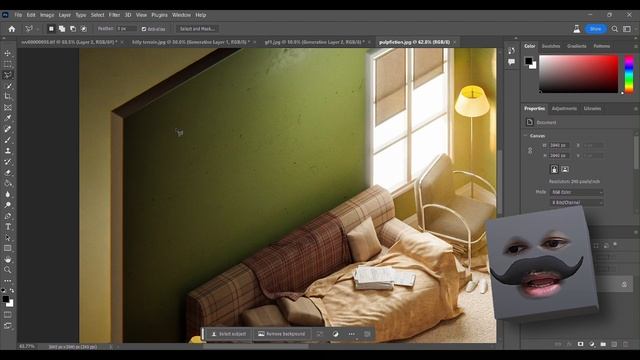The height and width of the screenshot is (360, 640).
Task: Click the Home icon in options bar
Action: click(12, 29)
